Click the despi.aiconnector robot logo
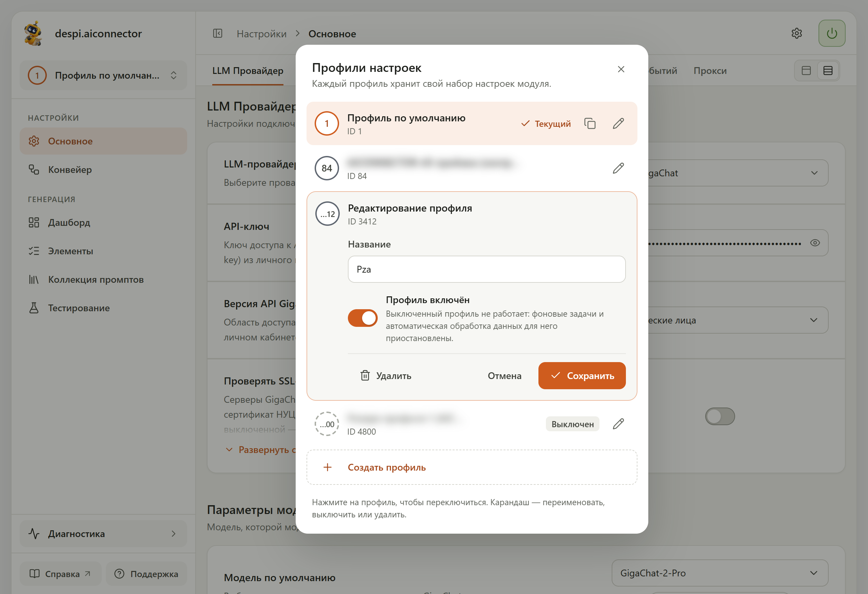This screenshot has width=868, height=594. pos(34,33)
